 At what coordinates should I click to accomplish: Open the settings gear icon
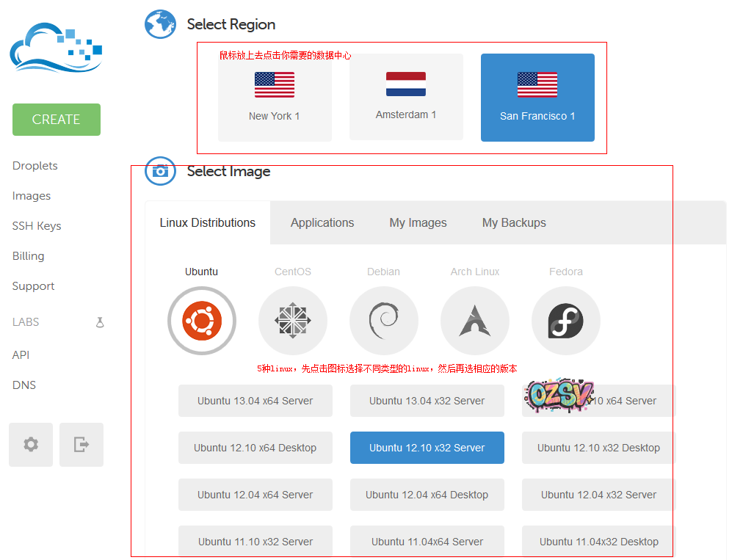pos(30,444)
